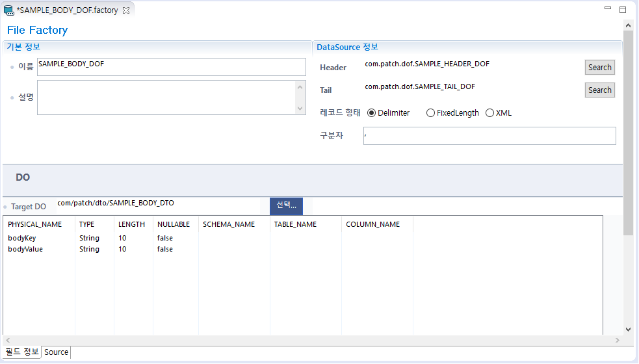Screen dimensions: 639x364
Task: Search for the Tail data source
Action: (x=599, y=90)
